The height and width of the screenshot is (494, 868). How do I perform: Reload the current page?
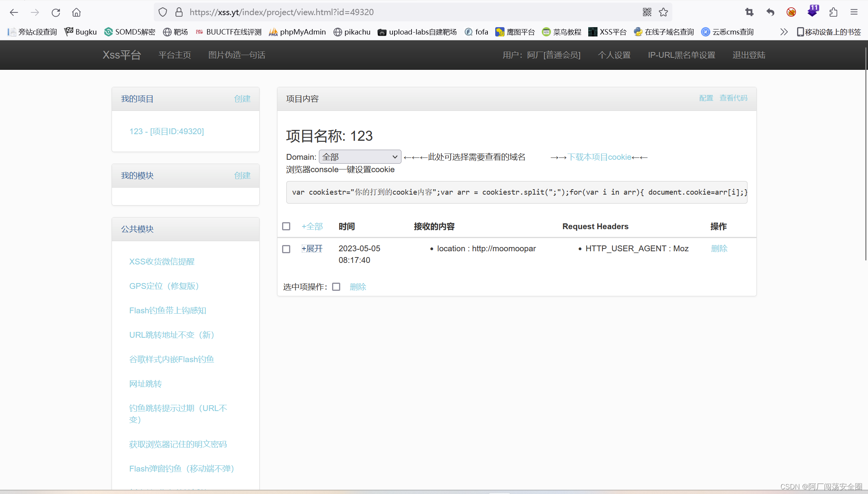(x=55, y=12)
